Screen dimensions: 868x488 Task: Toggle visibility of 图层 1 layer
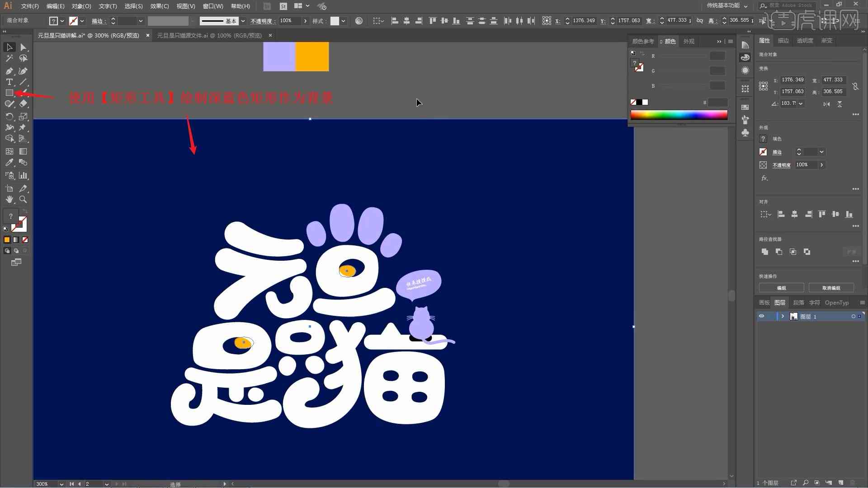coord(762,316)
